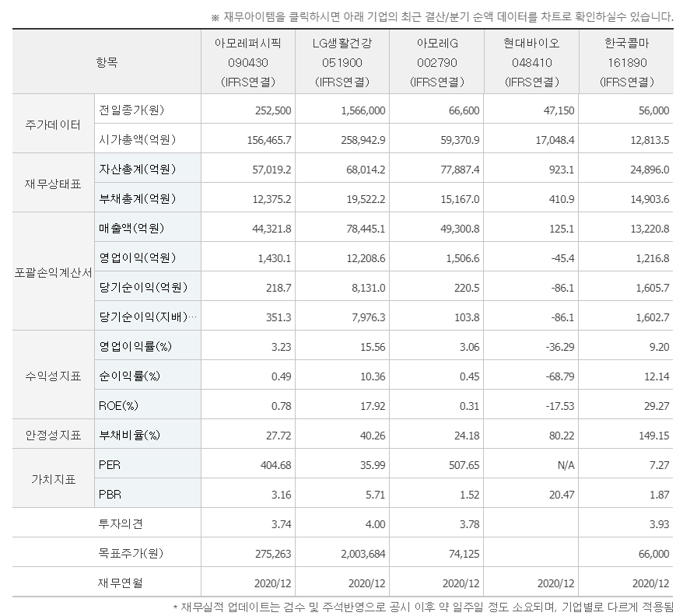Viewport: 683px width, 616px height.
Task: Click 현대바이오 PBR value 20.47
Action: pos(562,495)
